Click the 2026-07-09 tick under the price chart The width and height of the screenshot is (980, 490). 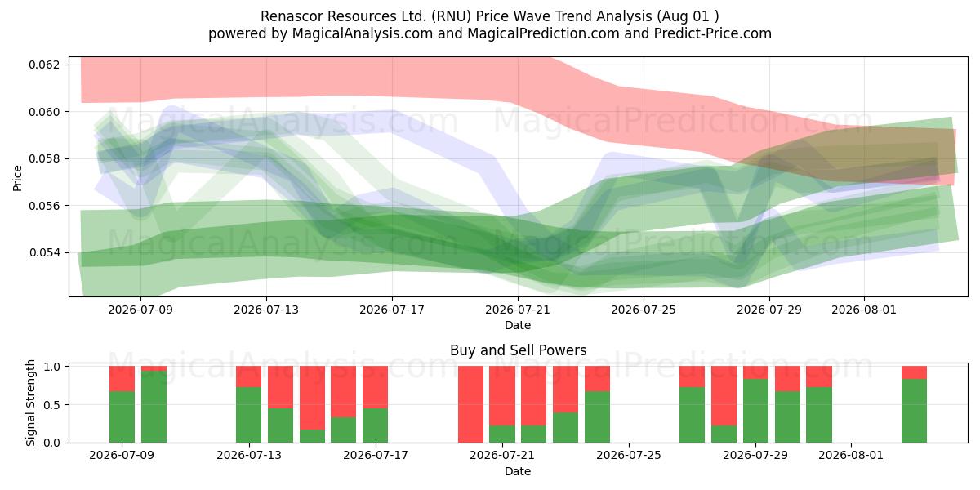pos(140,310)
